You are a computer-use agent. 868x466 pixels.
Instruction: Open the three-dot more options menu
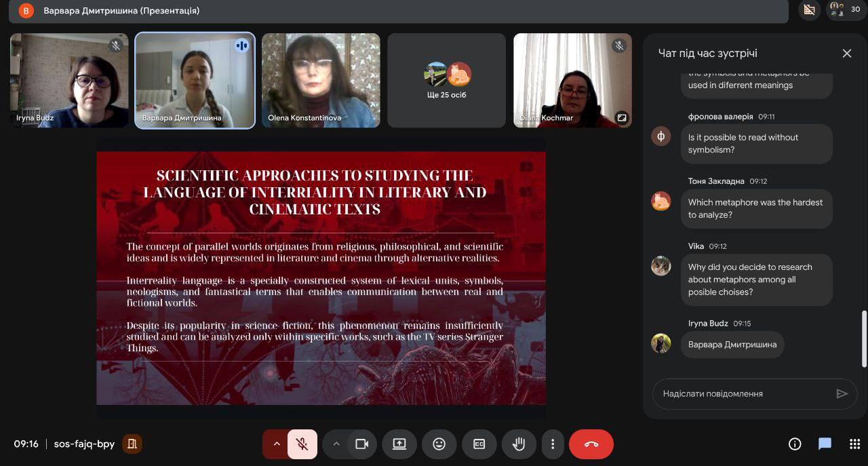pyautogui.click(x=553, y=444)
